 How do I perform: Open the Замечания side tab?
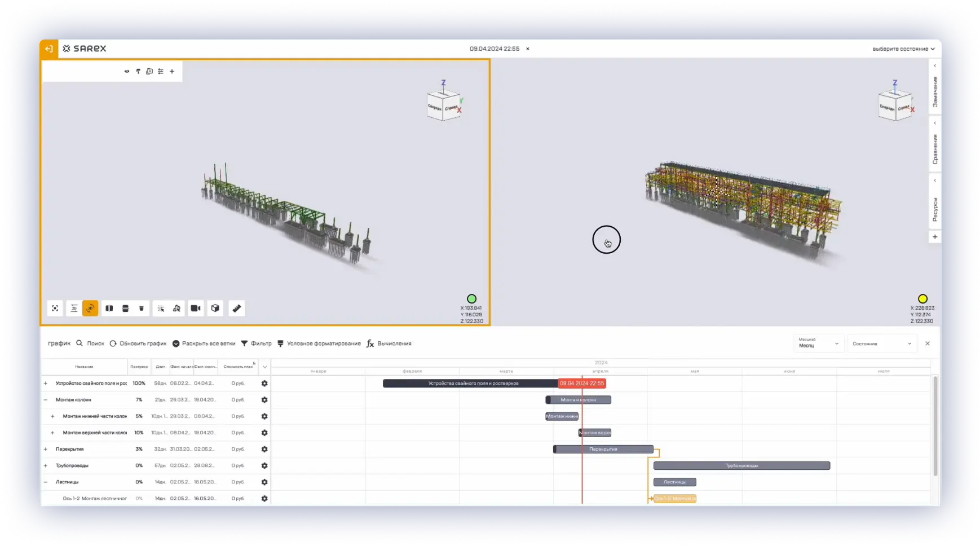[935, 92]
